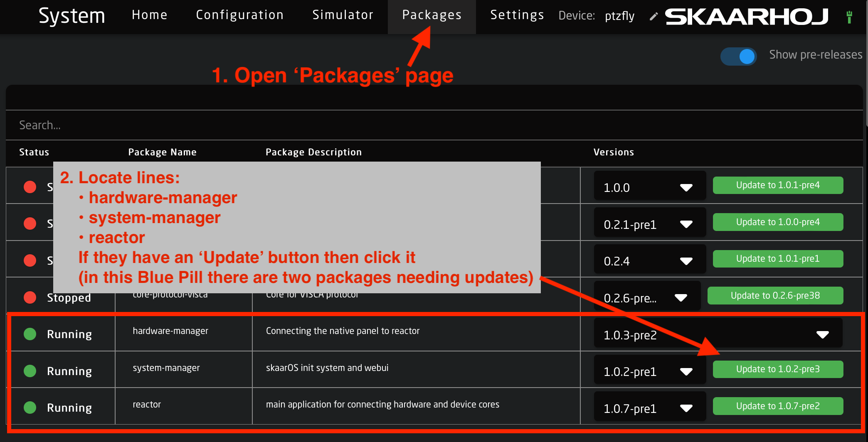The height and width of the screenshot is (442, 868).
Task: Click 'skaarOS init system and webui' description
Action: click(327, 368)
